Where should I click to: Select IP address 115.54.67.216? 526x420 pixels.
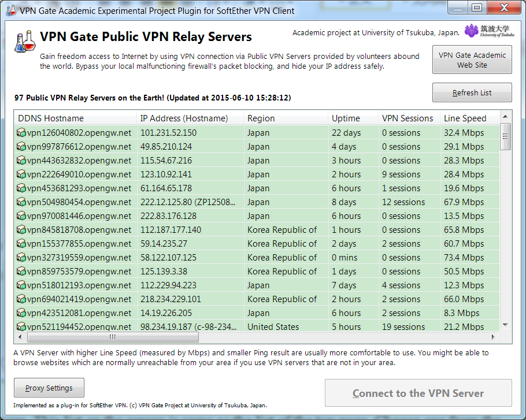pos(166,161)
